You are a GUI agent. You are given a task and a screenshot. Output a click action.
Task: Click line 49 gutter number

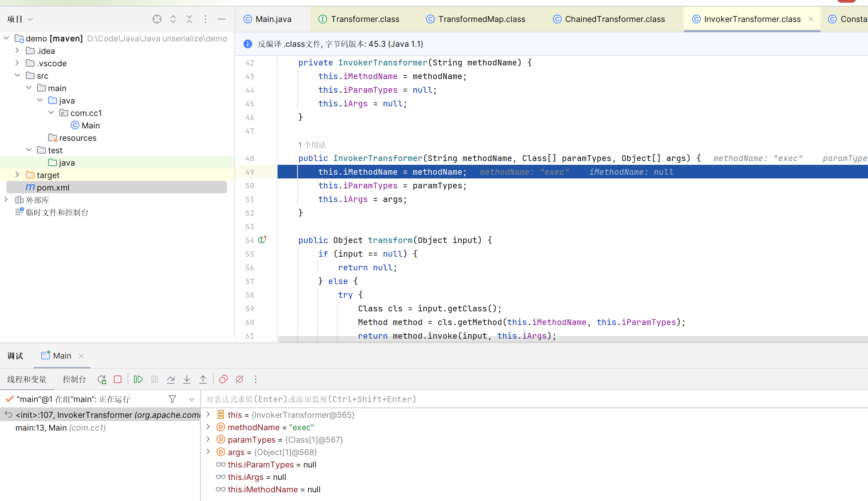[250, 172]
